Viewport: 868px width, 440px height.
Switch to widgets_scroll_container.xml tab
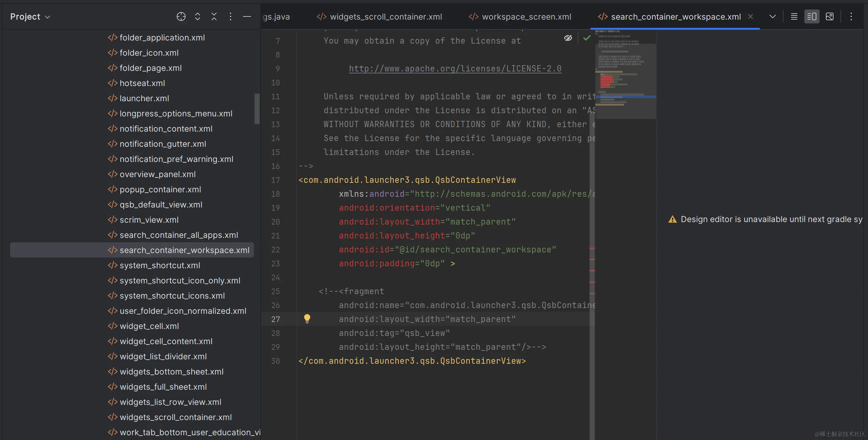[x=379, y=16]
